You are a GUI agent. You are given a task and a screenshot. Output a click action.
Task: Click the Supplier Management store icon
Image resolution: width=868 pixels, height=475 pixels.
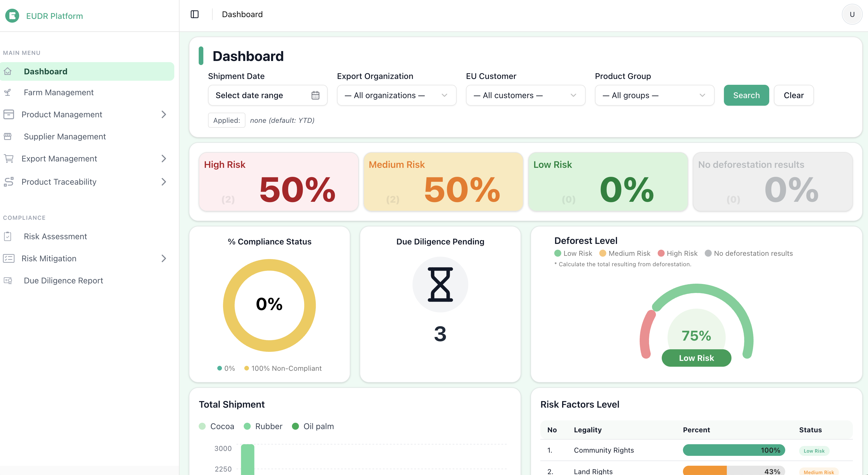coord(8,136)
